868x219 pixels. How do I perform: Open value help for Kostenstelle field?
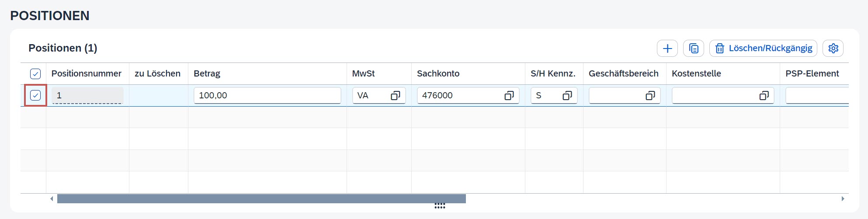764,96
